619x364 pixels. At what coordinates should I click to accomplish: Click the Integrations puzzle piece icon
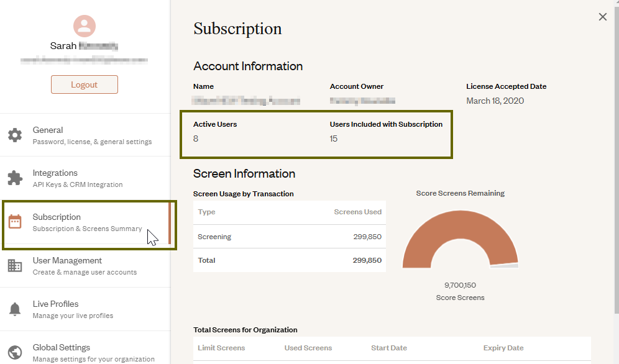tap(15, 178)
